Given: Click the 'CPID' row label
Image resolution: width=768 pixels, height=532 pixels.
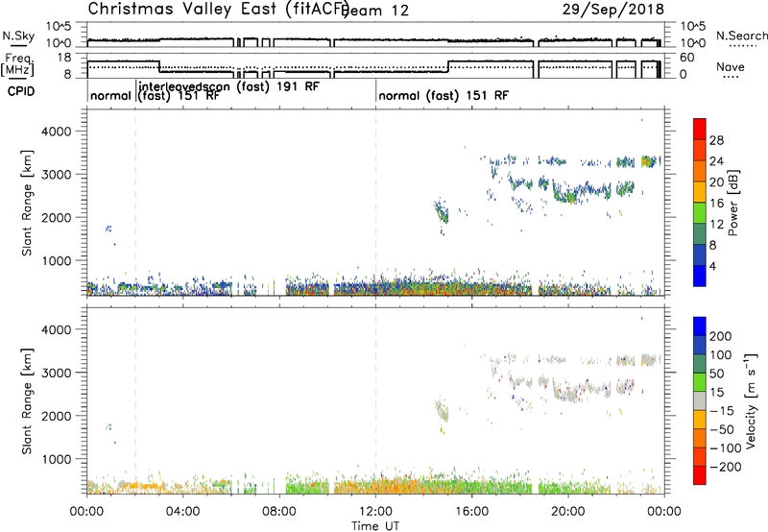Looking at the screenshot, I should pyautogui.click(x=21, y=91).
